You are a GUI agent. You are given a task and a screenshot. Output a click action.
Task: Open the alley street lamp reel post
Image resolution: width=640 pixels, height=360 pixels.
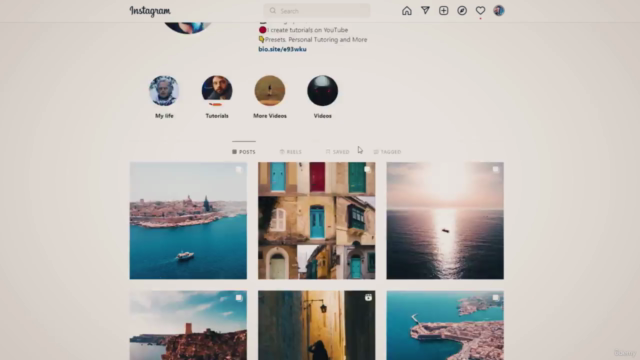pos(316,325)
